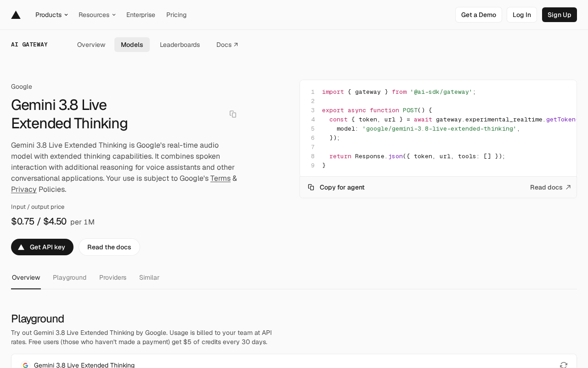Go to AI Gateway Overview
This screenshot has width=588, height=368.
91,45
